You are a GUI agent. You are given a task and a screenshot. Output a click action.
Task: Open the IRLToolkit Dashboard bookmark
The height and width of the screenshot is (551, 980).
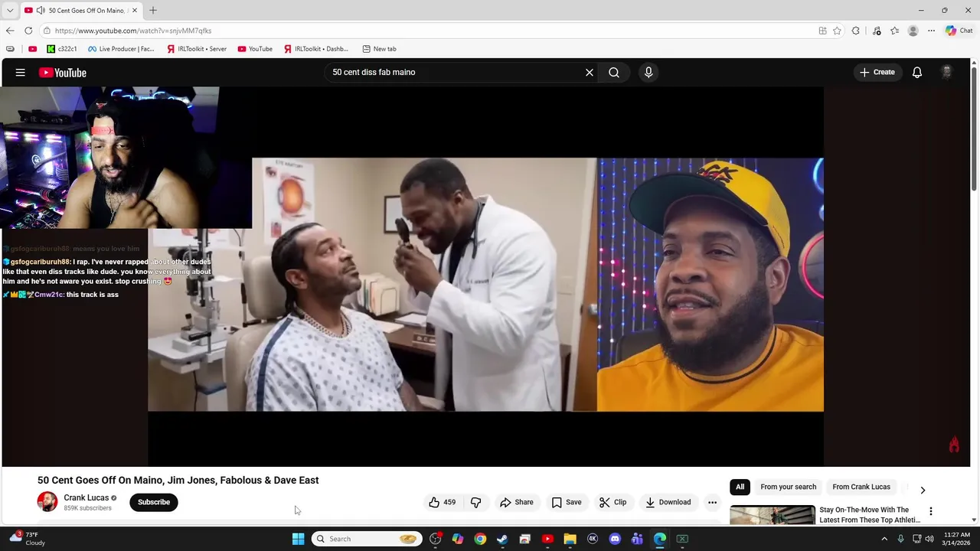pos(316,49)
